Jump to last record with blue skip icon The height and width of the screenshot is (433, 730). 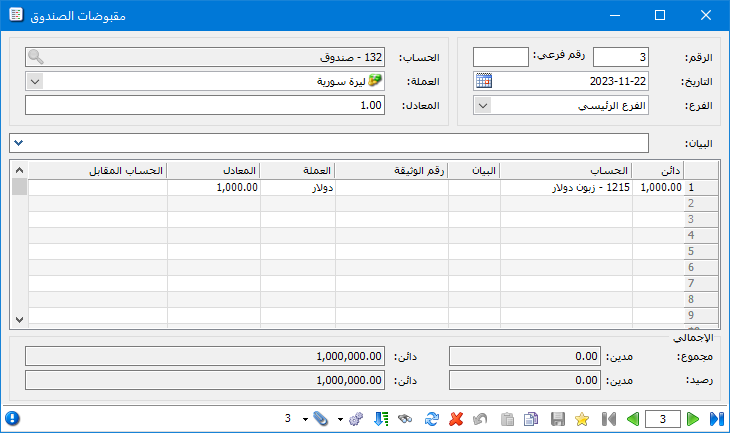(x=716, y=419)
